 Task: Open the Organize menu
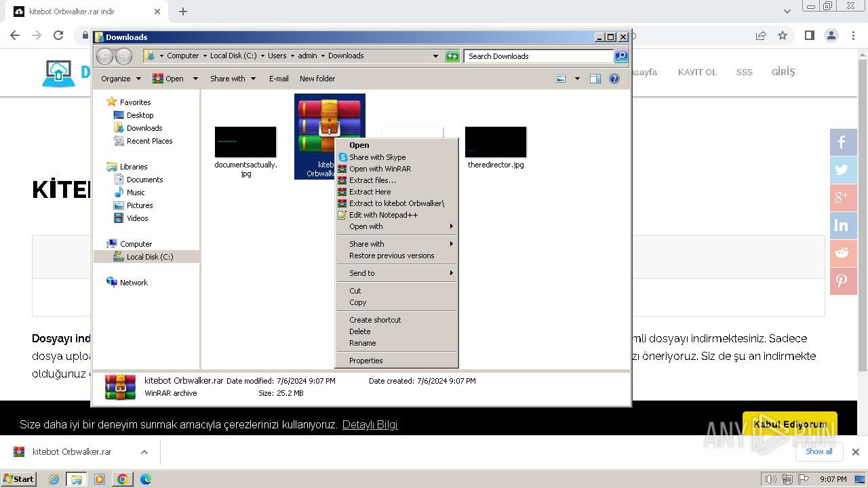coord(121,79)
